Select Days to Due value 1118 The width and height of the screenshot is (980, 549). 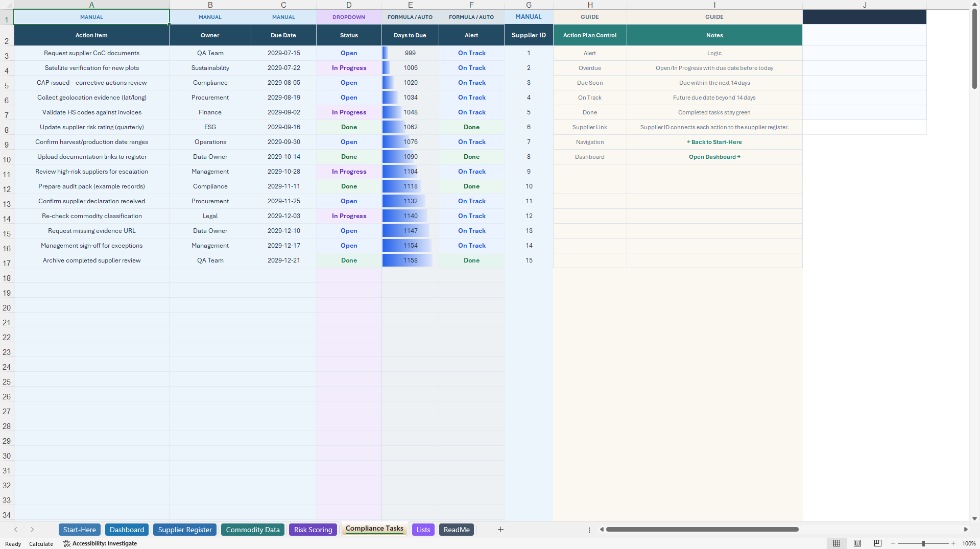point(410,186)
